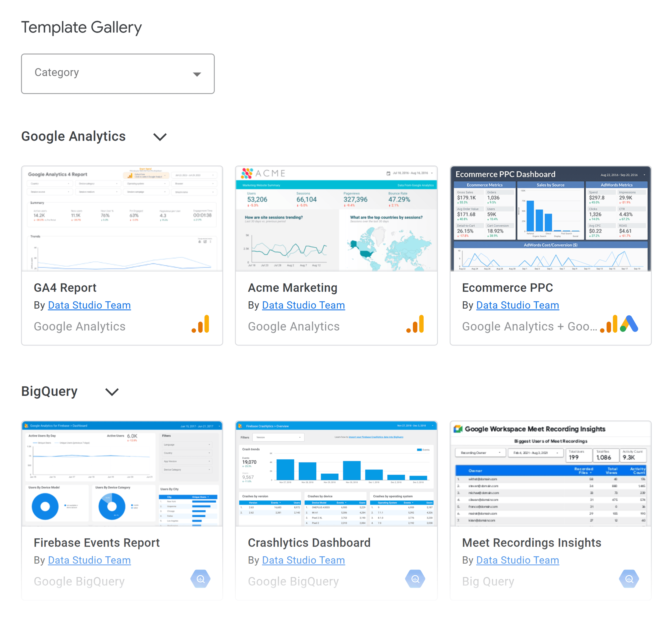
Task: Click 'Google Analytics' label on GA4 Report card
Action: coord(80,326)
